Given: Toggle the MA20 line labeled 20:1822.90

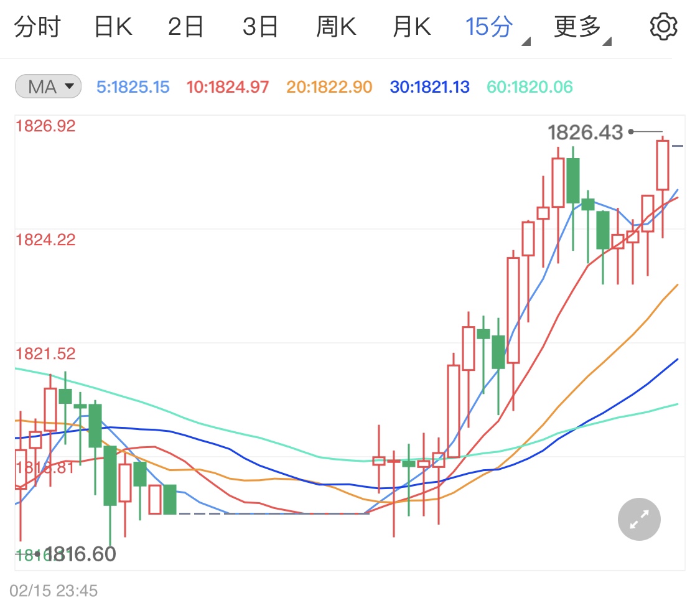Looking at the screenshot, I should click(x=328, y=86).
